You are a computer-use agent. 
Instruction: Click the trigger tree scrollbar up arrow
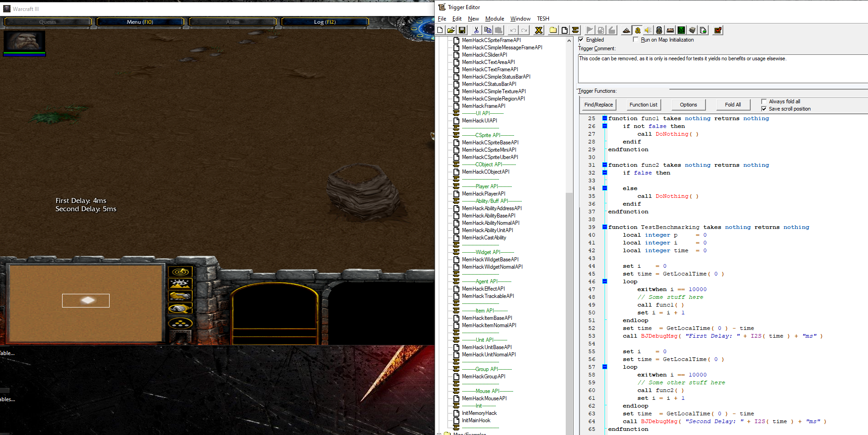[x=569, y=41]
